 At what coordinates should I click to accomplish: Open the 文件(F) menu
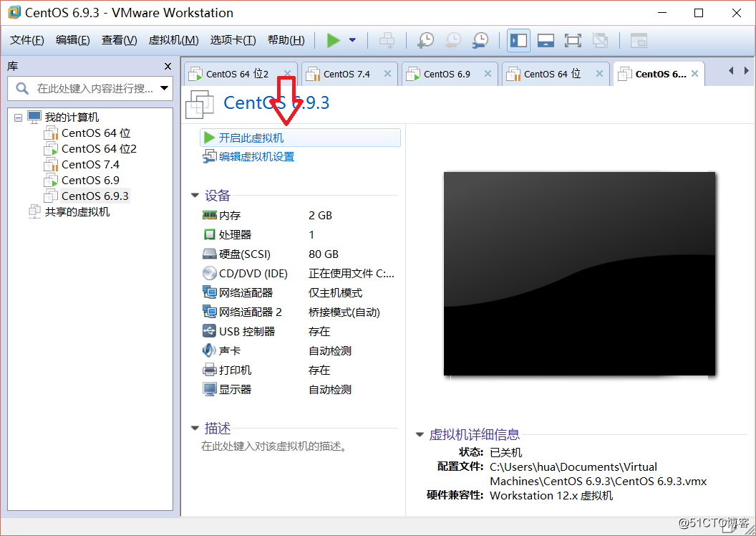click(x=27, y=40)
